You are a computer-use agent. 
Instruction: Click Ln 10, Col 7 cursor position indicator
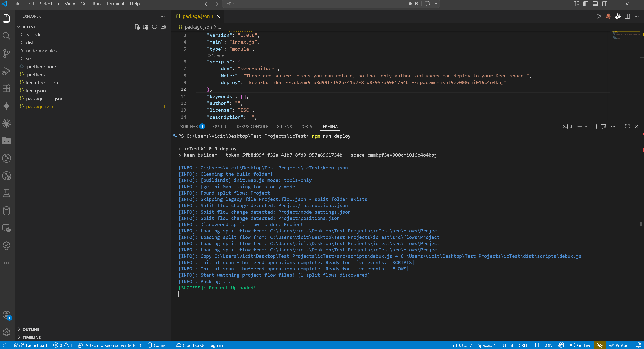[x=460, y=345]
